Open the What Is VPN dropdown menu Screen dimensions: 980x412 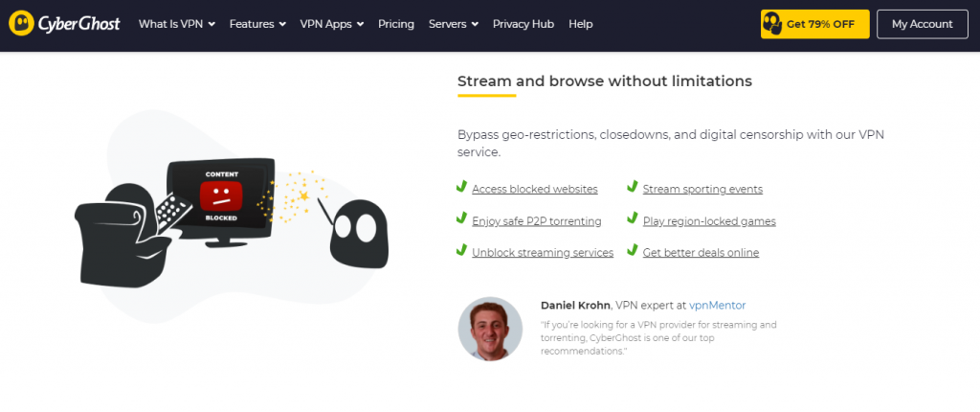[177, 24]
